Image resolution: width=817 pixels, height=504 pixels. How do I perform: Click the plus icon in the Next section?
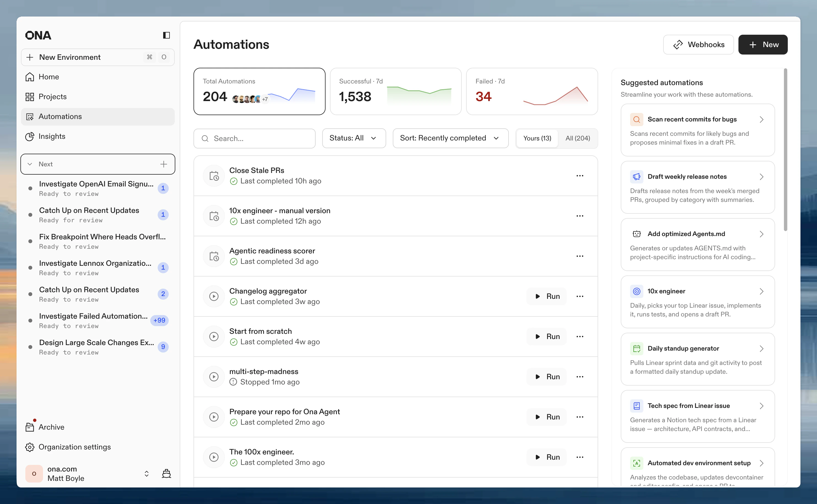point(163,164)
